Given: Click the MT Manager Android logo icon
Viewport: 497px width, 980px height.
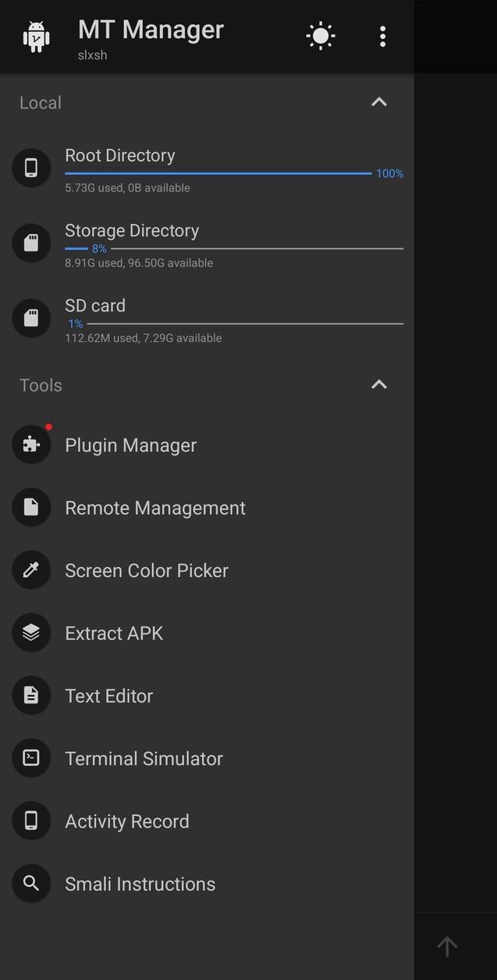Looking at the screenshot, I should click(33, 35).
